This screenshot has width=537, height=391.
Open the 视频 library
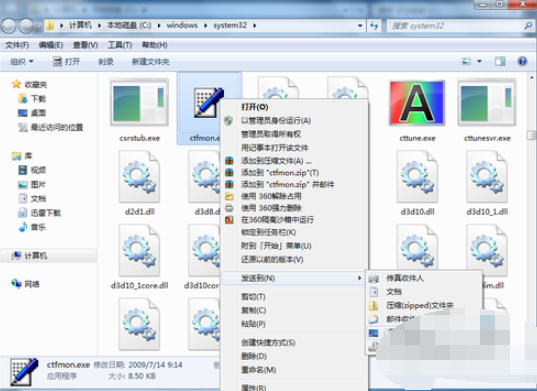(x=32, y=170)
